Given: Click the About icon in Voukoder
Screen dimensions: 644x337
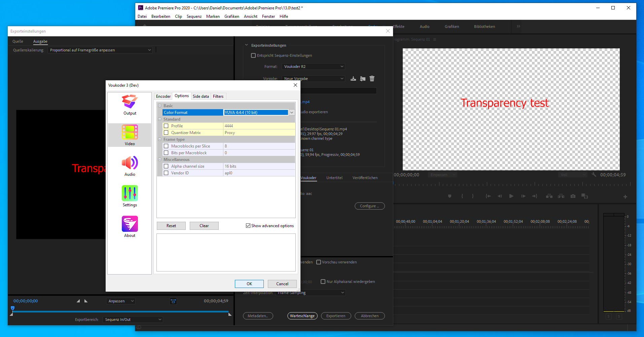Looking at the screenshot, I should (130, 227).
